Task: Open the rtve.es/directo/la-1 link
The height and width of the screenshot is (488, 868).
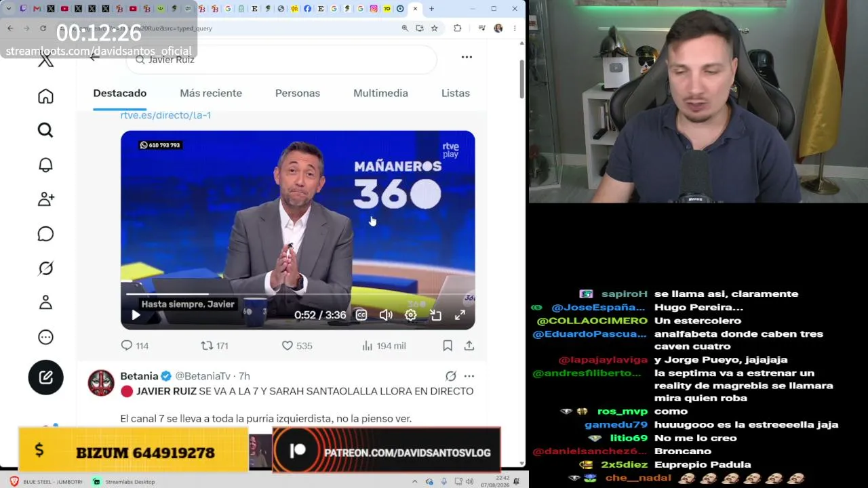Action: pos(165,115)
